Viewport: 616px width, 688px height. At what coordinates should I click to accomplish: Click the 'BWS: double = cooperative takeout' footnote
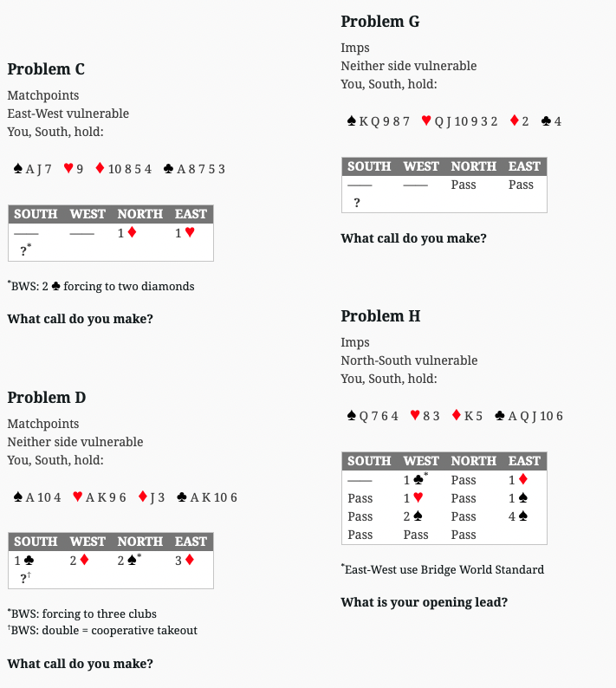(x=102, y=630)
